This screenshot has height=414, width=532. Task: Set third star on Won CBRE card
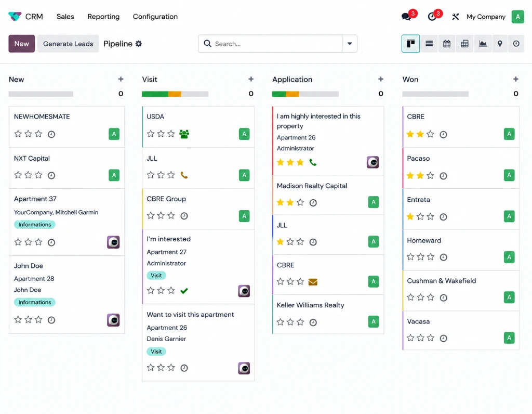click(430, 134)
